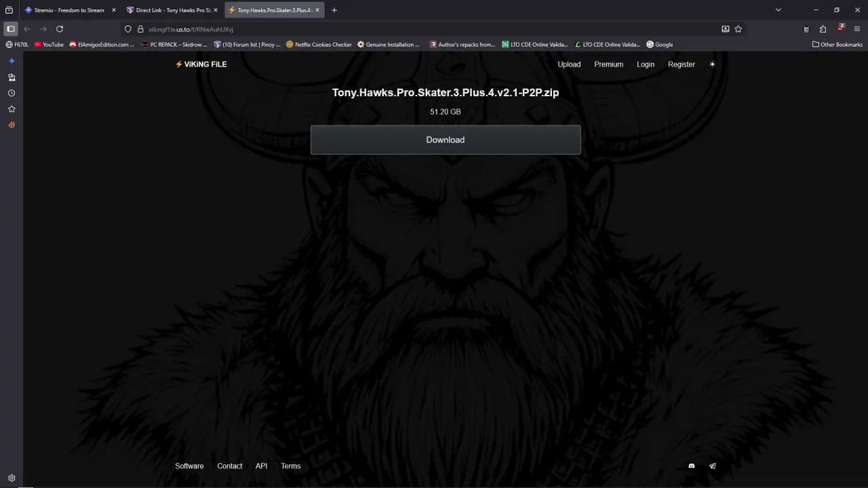The width and height of the screenshot is (868, 488).
Task: Open the AI chatbot sidebar sparkle icon
Action: pos(12,61)
